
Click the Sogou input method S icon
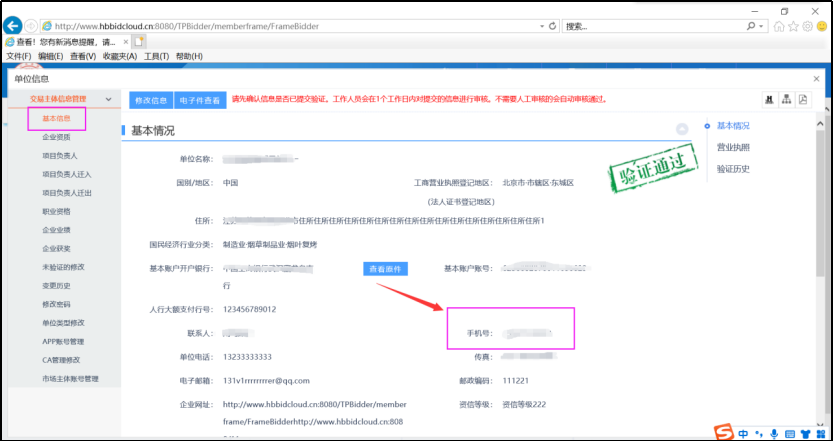click(x=723, y=432)
